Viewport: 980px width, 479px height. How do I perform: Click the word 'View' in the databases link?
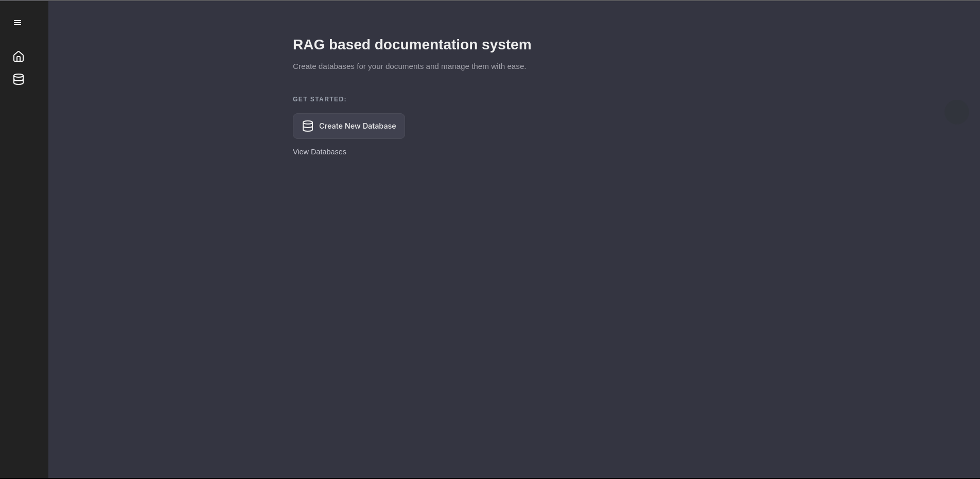tap(301, 152)
